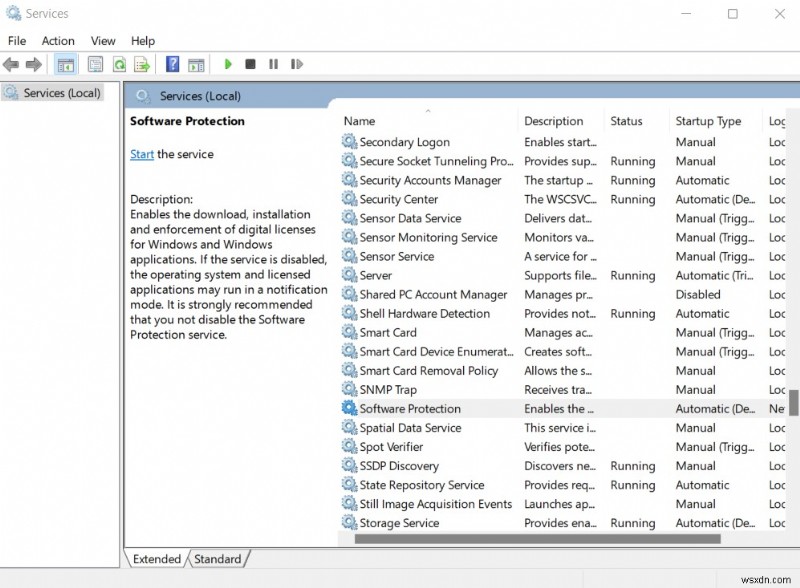Click the Back arrow in toolbar

pos(11,65)
